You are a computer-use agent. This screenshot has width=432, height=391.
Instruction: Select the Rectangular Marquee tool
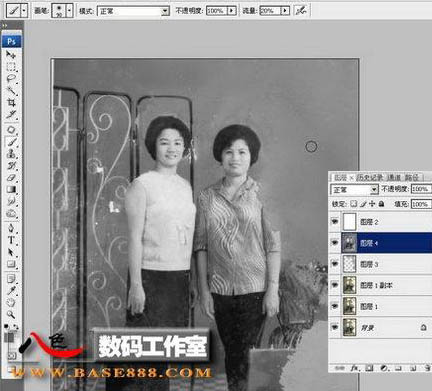click(x=11, y=67)
